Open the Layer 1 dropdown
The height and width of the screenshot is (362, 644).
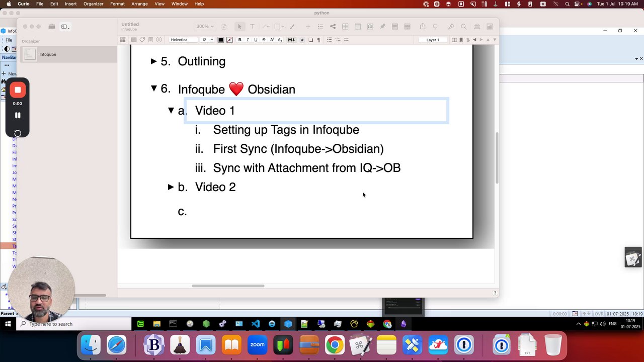click(x=433, y=40)
